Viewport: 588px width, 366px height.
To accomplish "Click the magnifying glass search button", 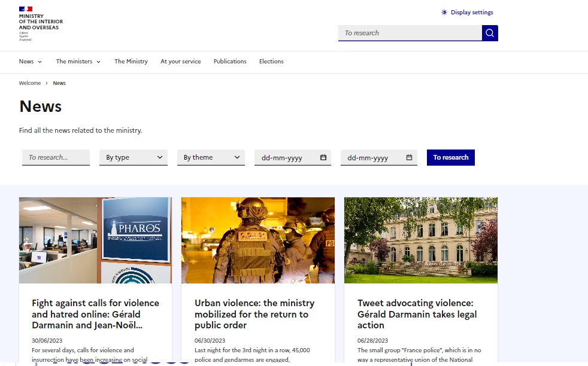I will click(490, 33).
